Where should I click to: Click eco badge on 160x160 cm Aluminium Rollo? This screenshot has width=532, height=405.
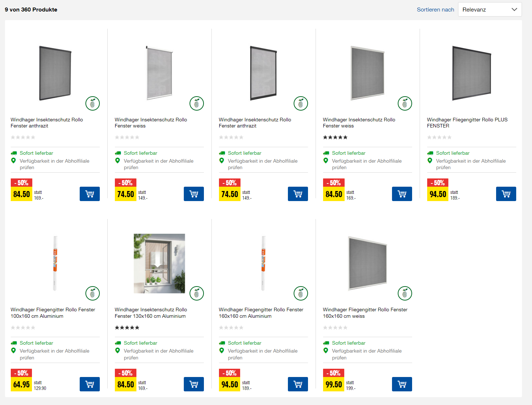pyautogui.click(x=301, y=293)
